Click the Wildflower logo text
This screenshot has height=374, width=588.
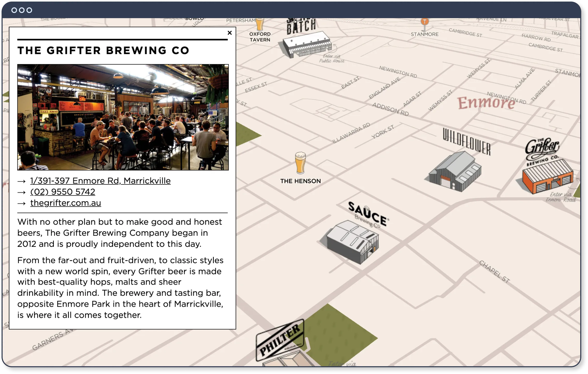coord(467,142)
